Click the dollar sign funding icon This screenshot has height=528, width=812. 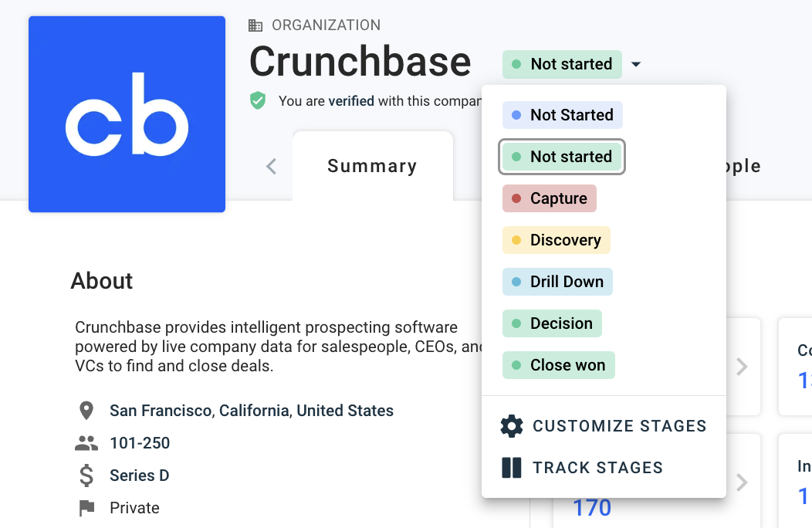coord(86,476)
